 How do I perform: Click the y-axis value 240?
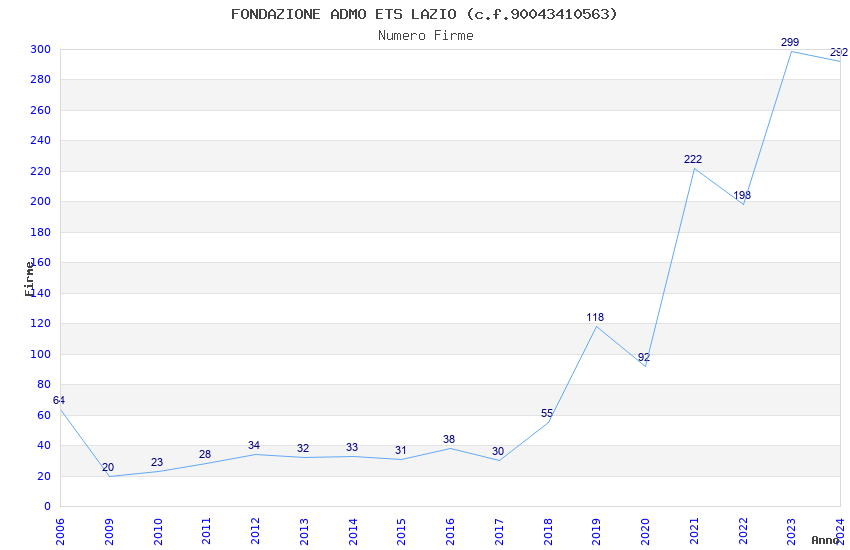41,140
